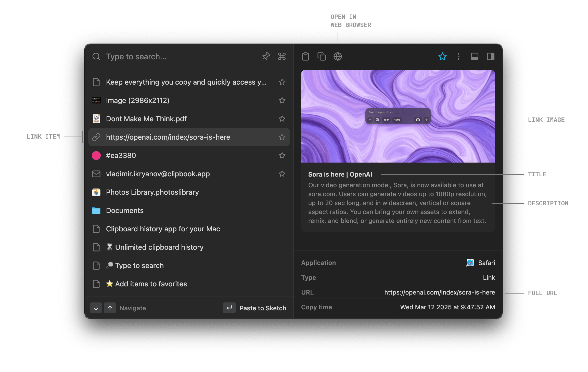Favorite the Dont Make Me Think.pdf item
This screenshot has width=588, height=372.
tap(282, 119)
